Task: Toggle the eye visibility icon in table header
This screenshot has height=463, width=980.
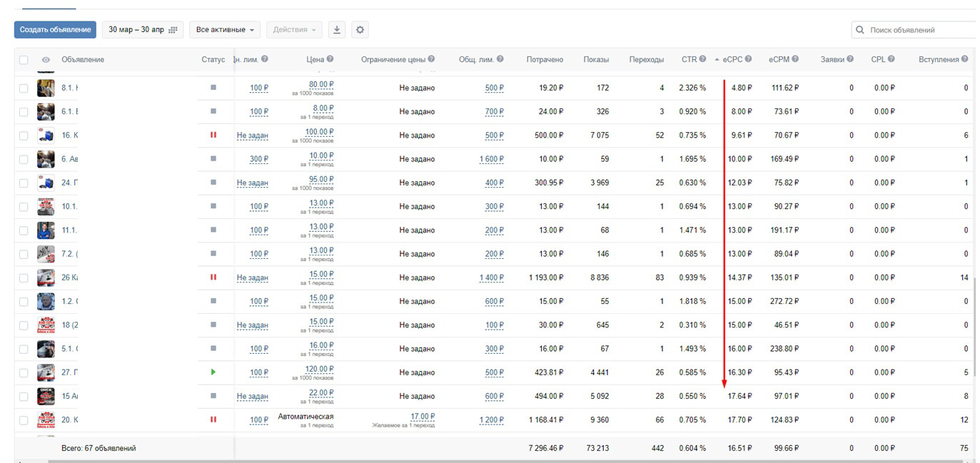Action: tap(46, 60)
